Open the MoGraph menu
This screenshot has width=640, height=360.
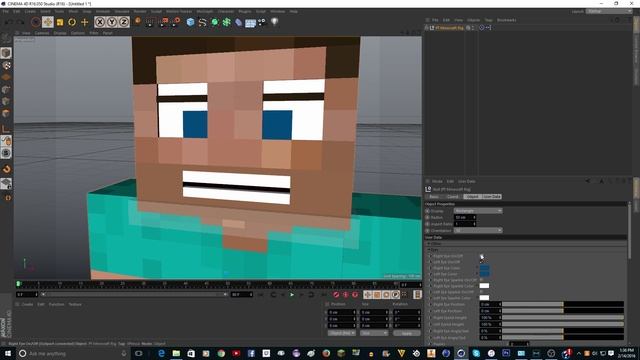coord(204,11)
